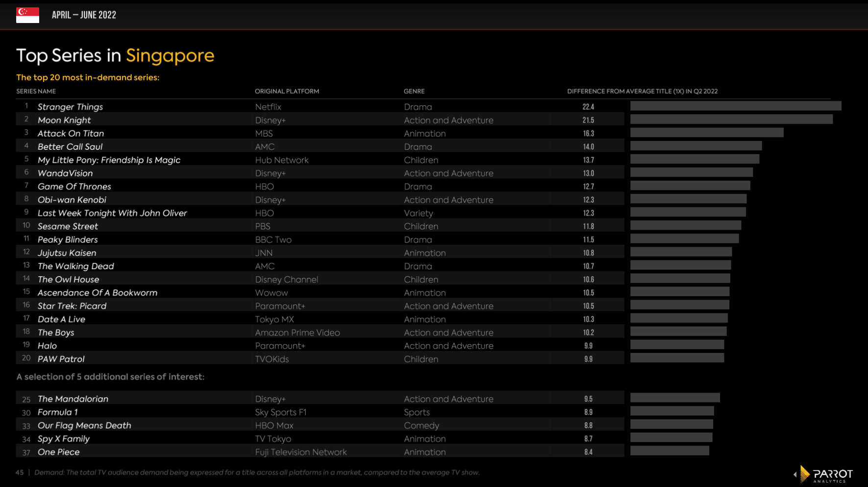868x487 pixels.
Task: Select 'The Owl House' series name
Action: 69,279
